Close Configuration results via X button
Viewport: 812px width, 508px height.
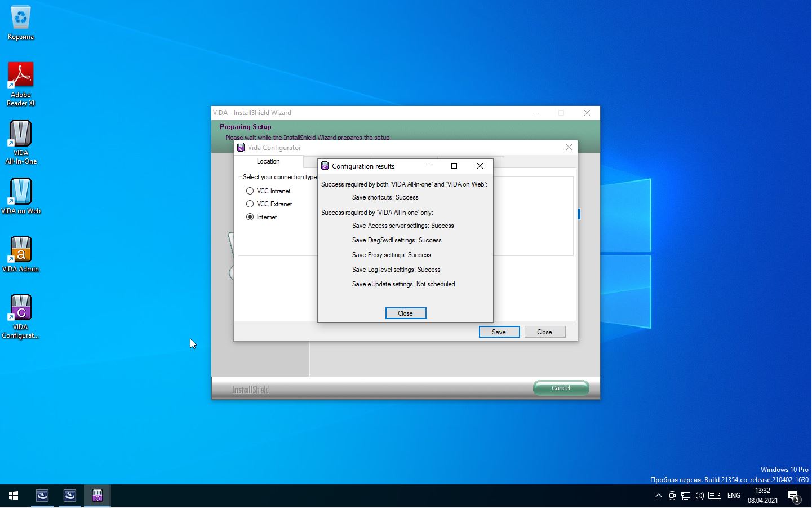[480, 166]
